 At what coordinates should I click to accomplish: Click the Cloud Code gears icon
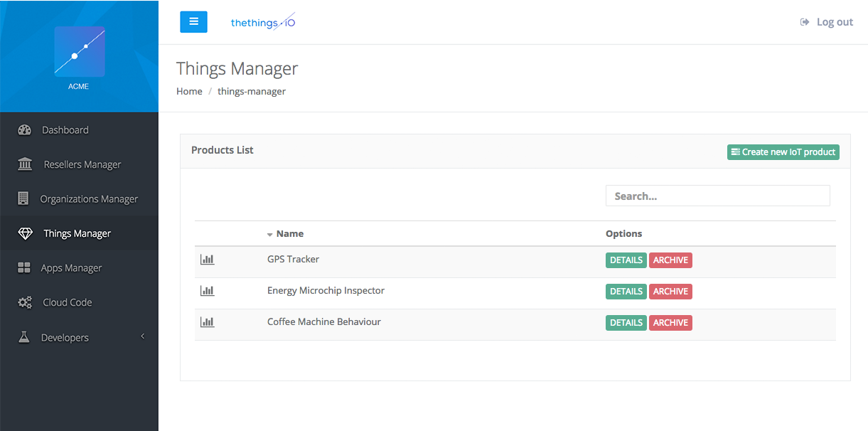[x=25, y=302]
